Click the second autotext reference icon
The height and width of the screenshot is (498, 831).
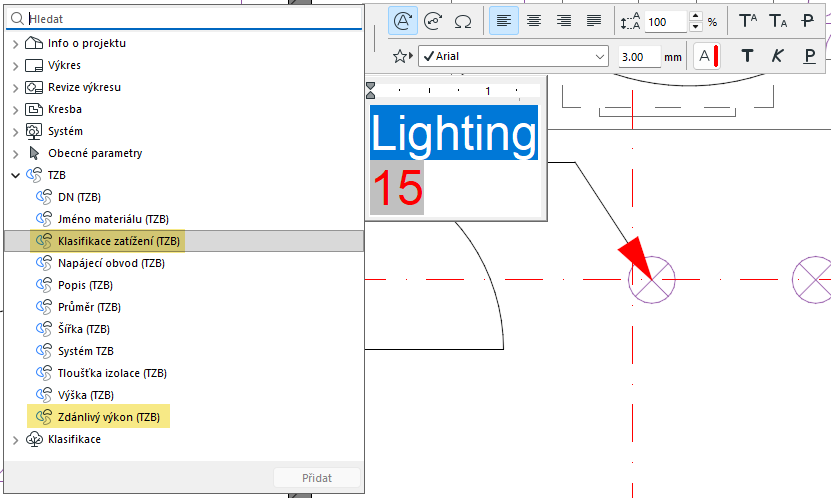click(x=433, y=21)
